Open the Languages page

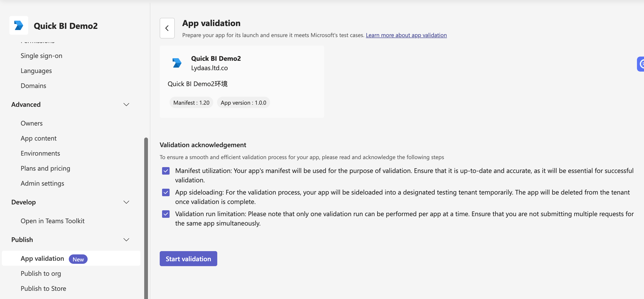click(x=36, y=71)
